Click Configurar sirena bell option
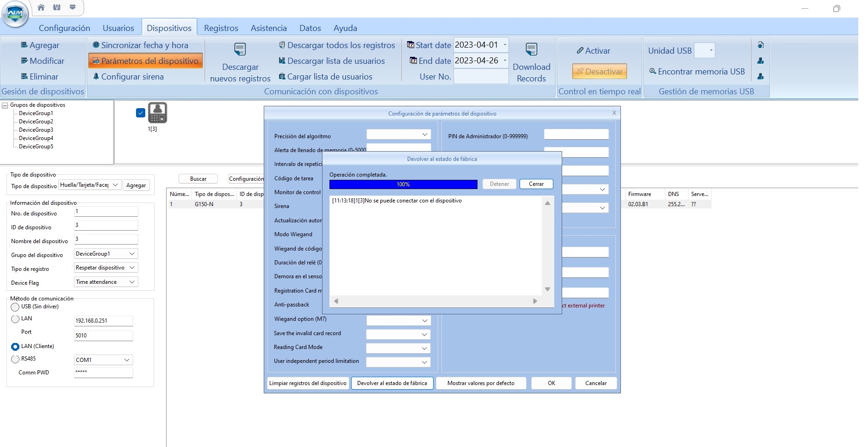This screenshot has width=868, height=447. coord(128,77)
